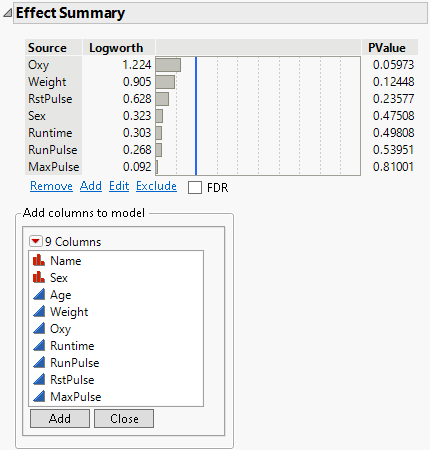Click the Add button below the column list

coord(60,418)
